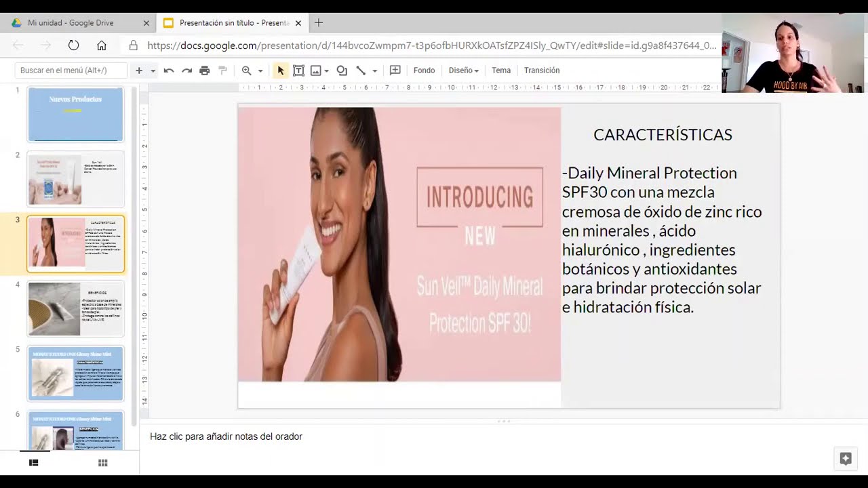Click the CARACTERÍSTICAS heading on slide

[663, 135]
